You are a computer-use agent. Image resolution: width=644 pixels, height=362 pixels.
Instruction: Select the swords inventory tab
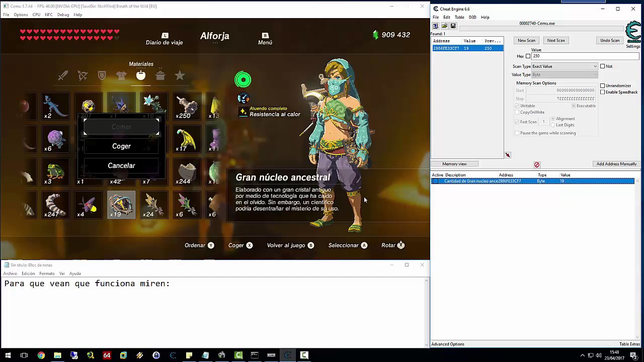tap(62, 75)
